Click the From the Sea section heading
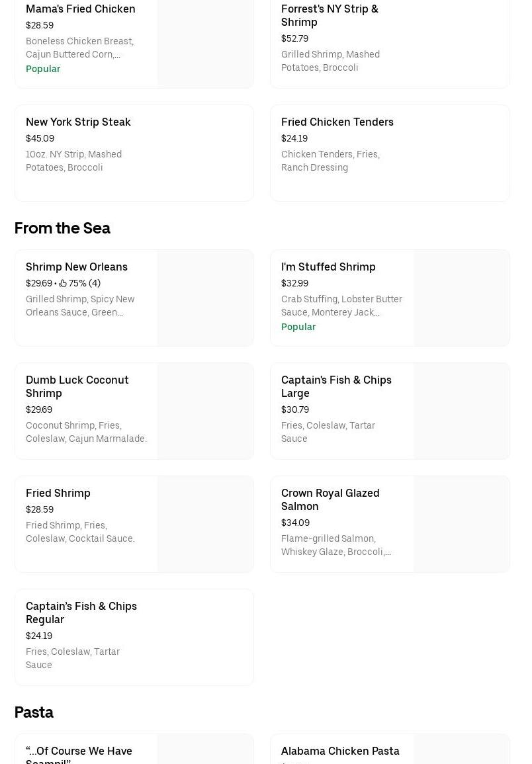The width and height of the screenshot is (532, 764). 62,228
